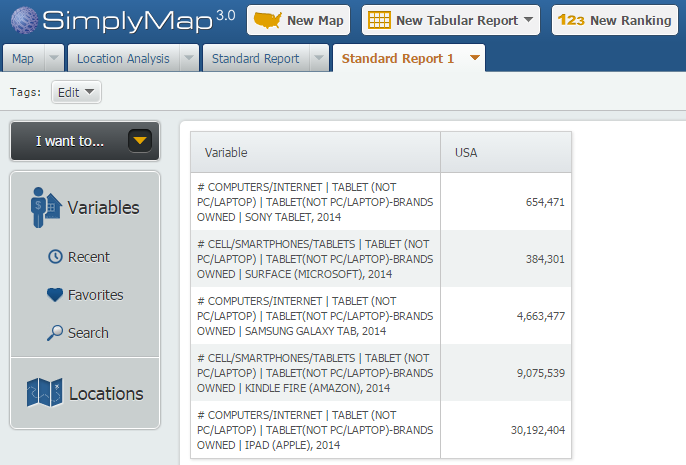Click the magnifying glass icon beside Search
Image resolution: width=686 pixels, height=465 pixels.
click(x=55, y=333)
